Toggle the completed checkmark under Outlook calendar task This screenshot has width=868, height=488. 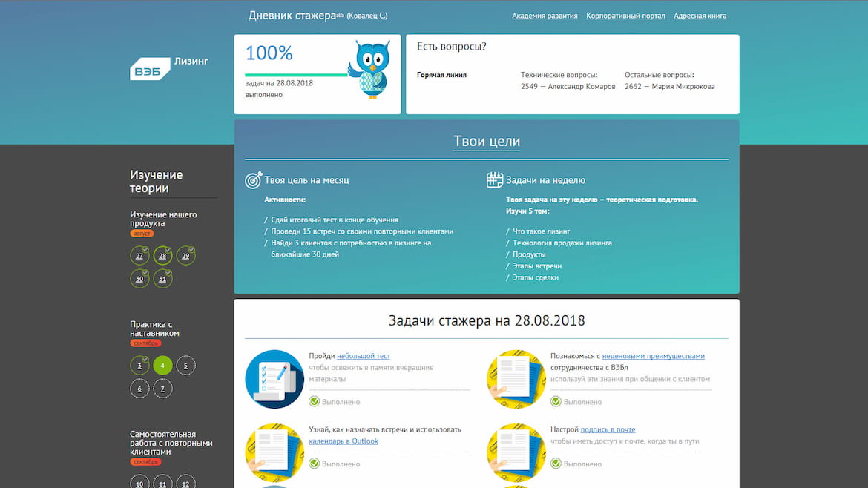(314, 464)
